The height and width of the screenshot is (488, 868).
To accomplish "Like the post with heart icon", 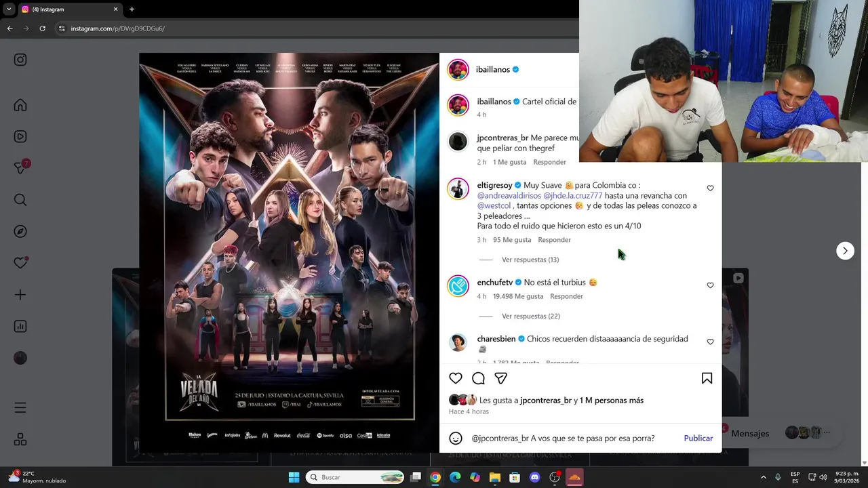I will (456, 378).
